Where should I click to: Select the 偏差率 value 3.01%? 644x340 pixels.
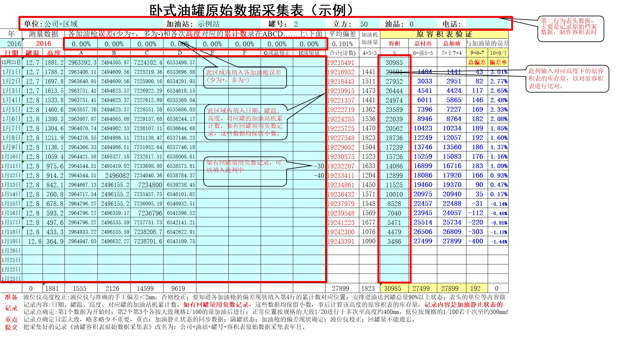(498, 72)
